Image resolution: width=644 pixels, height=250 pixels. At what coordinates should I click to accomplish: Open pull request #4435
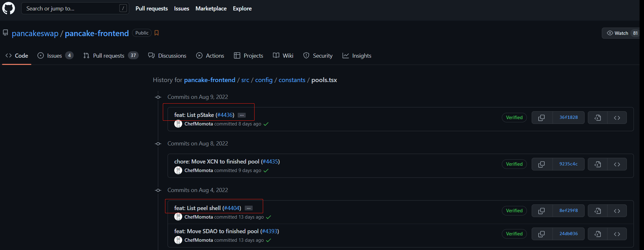coord(270,162)
